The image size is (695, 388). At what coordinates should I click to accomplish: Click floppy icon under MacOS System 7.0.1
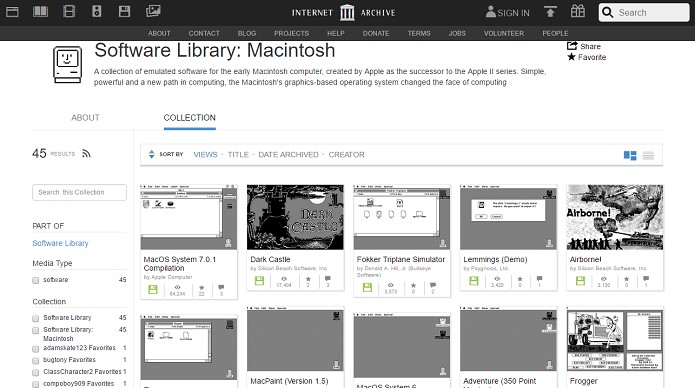pos(152,290)
